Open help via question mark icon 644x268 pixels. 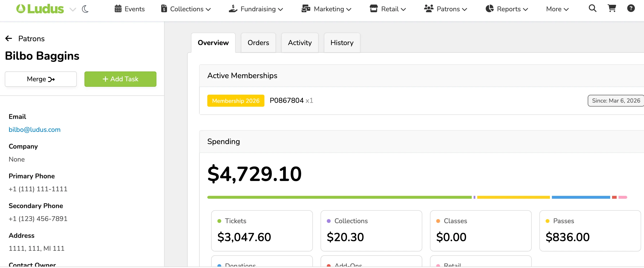631,8
